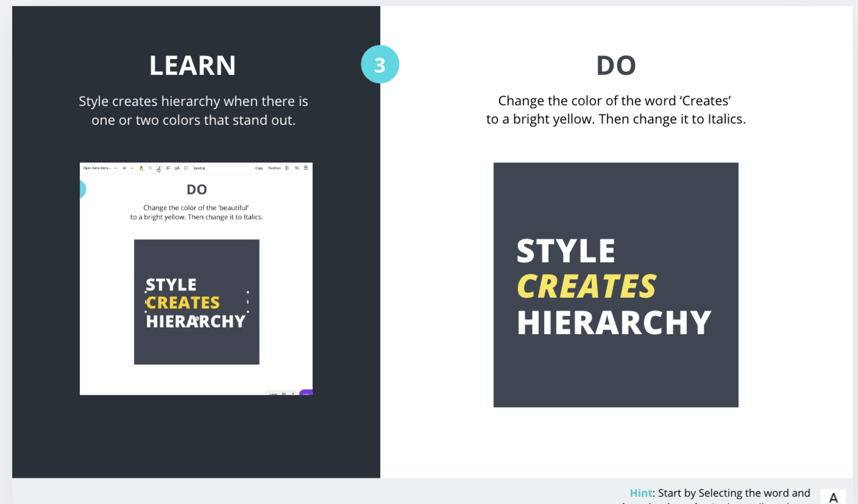Viewport: 858px width, 504px height.
Task: Click the text alignment icon in tutorial toolbar
Action: point(168,168)
